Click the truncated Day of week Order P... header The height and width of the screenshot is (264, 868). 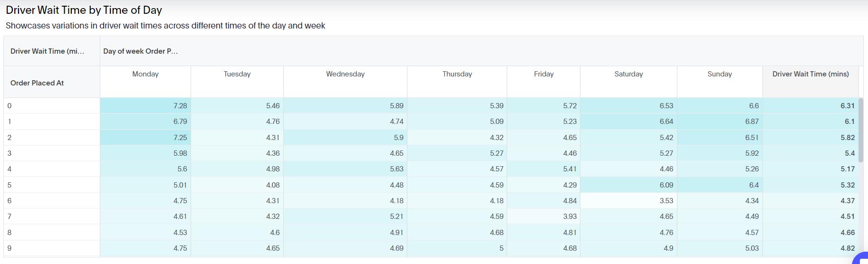[140, 51]
